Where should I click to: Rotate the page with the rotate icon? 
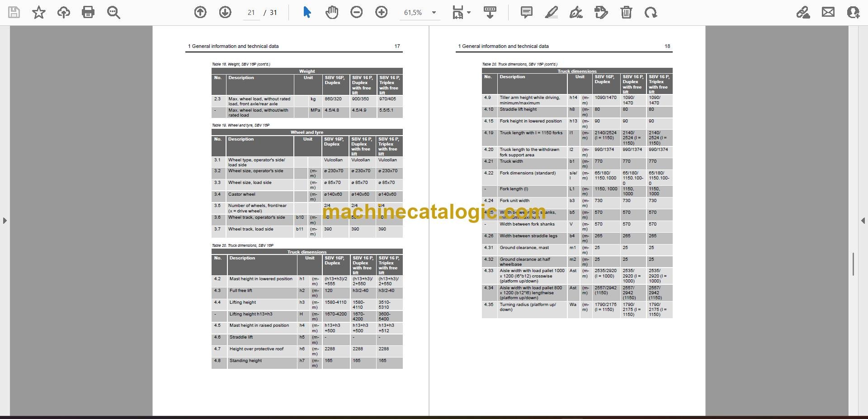[x=651, y=12]
